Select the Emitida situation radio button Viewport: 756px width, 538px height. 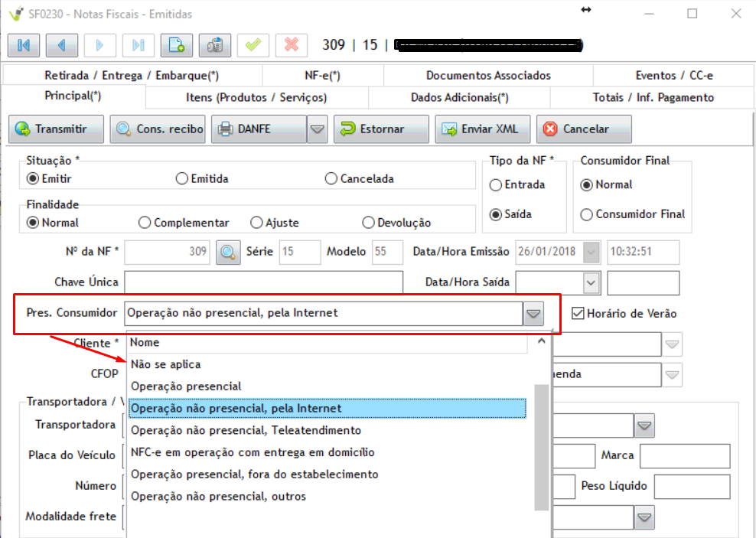point(182,179)
